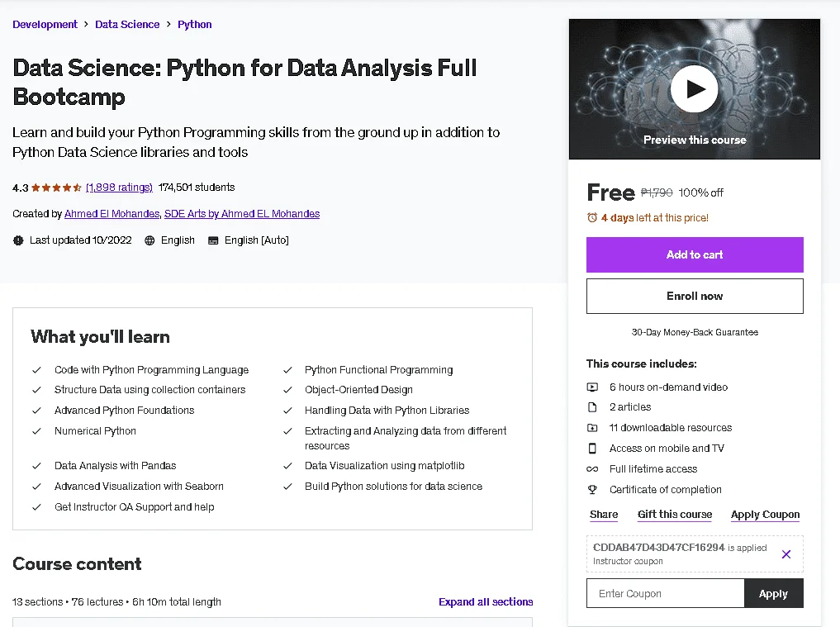This screenshot has height=627, width=840.
Task: Click checkmark beside Python Functional Programming
Action: tap(287, 370)
